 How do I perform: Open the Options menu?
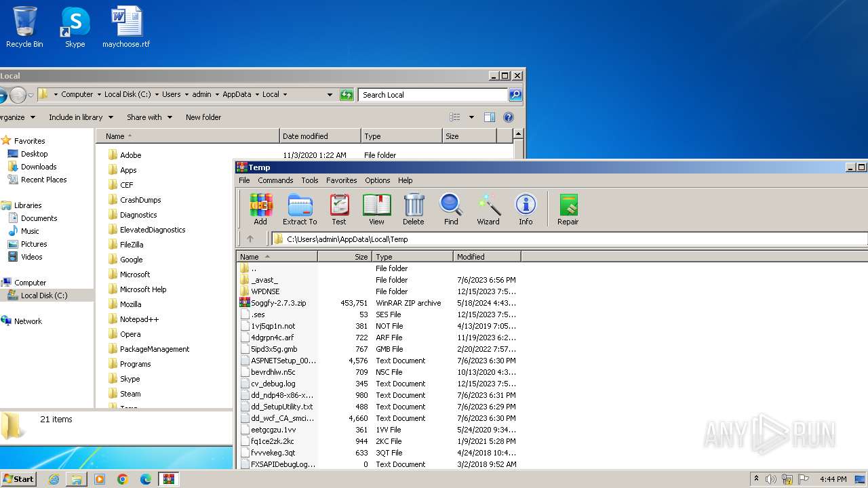[378, 180]
